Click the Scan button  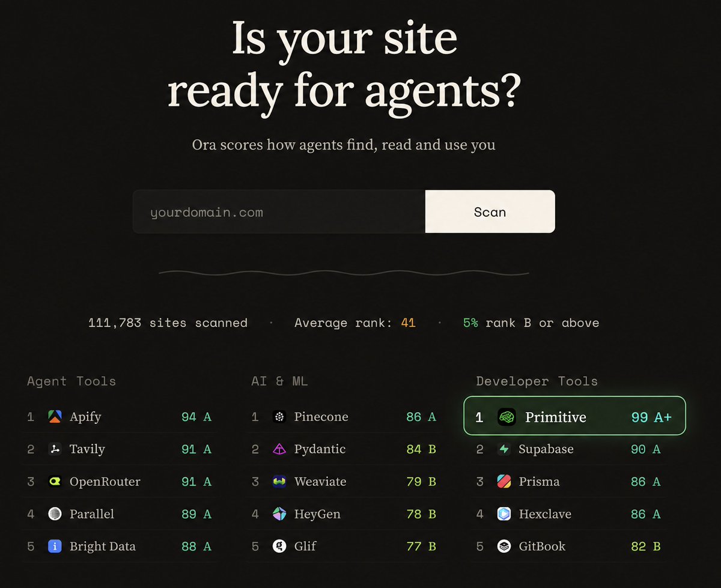[x=490, y=211]
